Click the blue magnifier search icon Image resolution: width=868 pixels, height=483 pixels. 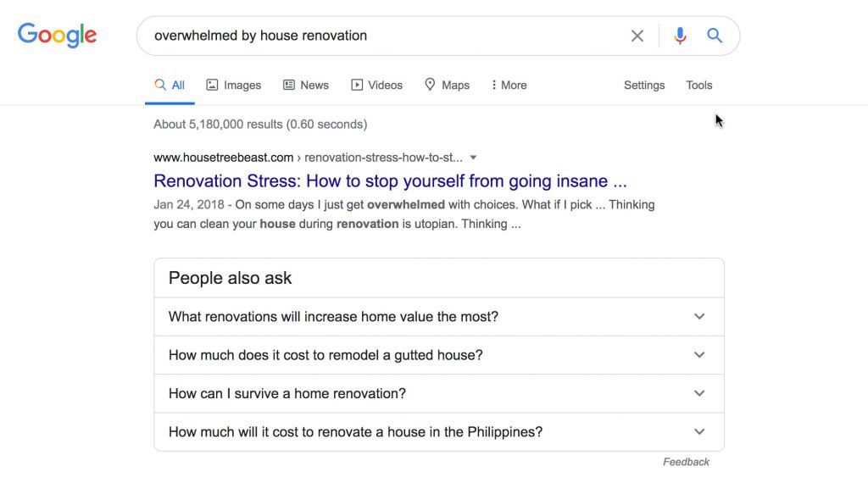(715, 36)
